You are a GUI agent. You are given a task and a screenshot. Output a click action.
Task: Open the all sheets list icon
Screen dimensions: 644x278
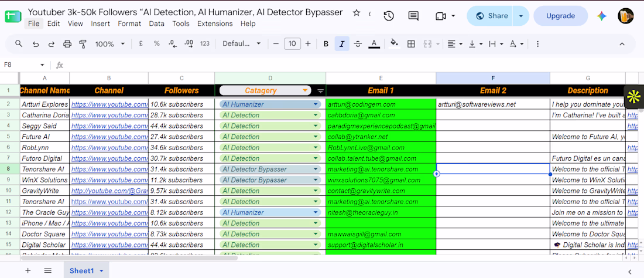48,270
